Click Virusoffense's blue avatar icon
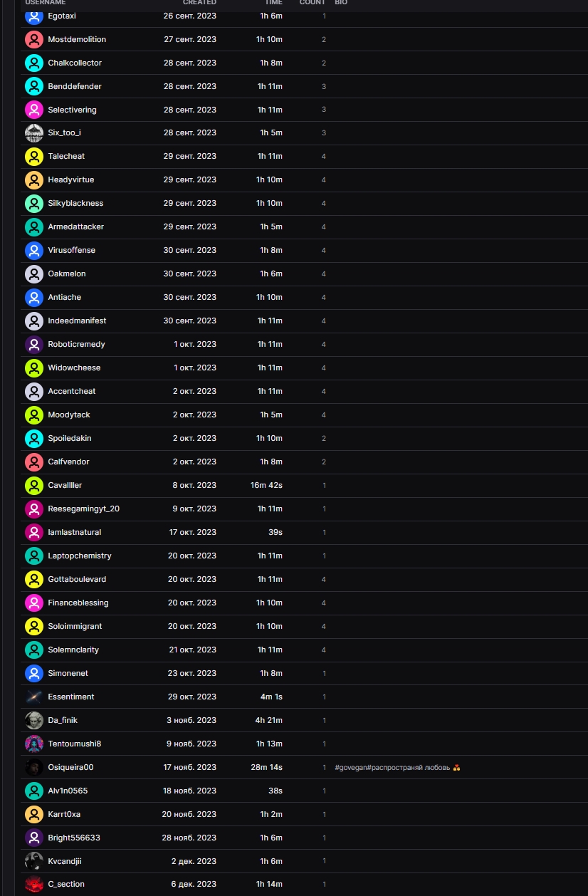This screenshot has height=896, width=588. click(x=34, y=251)
